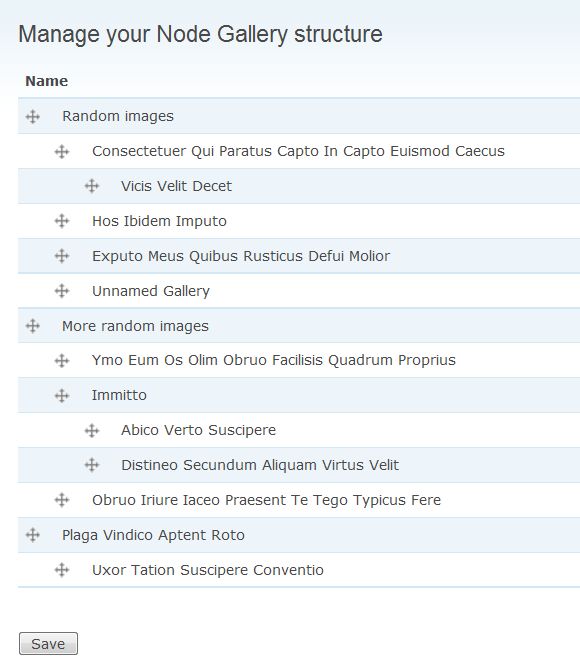The width and height of the screenshot is (580, 664).
Task: Click the move handle beside Uxor Tation Suscipere Conventio
Action: pyautogui.click(x=62, y=570)
